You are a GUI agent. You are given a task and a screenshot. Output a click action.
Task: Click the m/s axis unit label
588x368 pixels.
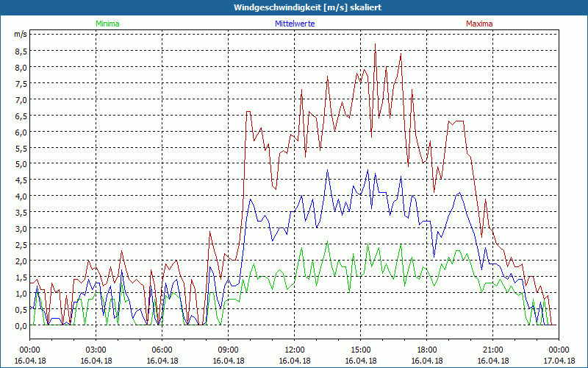coord(21,34)
